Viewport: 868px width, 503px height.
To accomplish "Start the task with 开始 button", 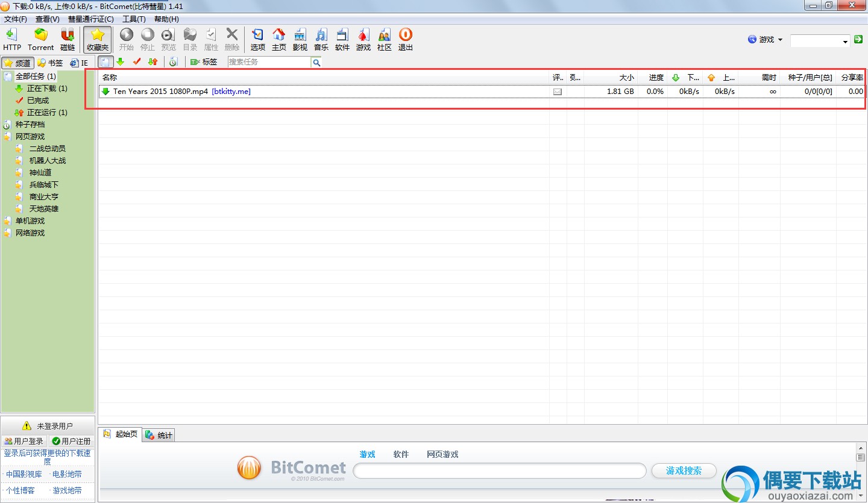I will pos(126,39).
